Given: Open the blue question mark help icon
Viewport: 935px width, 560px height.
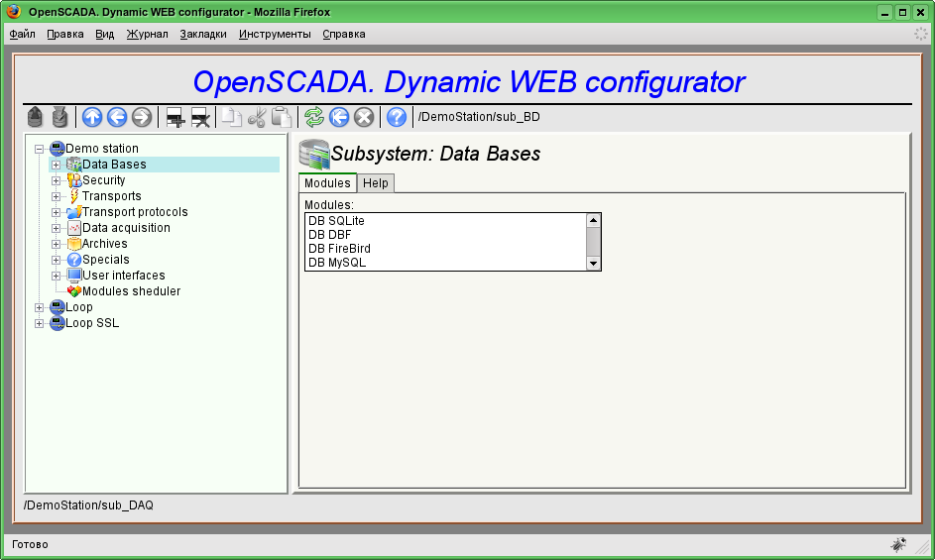Looking at the screenshot, I should pos(397,117).
